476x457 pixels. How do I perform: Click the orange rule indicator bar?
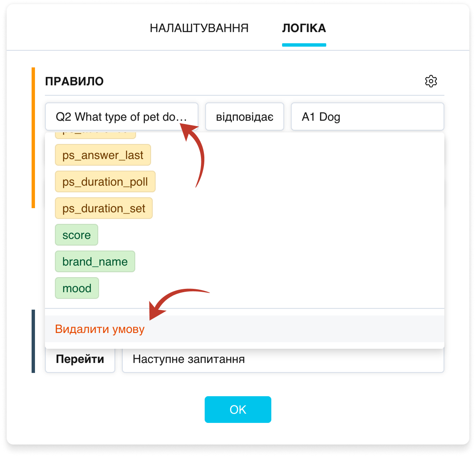[x=33, y=137]
